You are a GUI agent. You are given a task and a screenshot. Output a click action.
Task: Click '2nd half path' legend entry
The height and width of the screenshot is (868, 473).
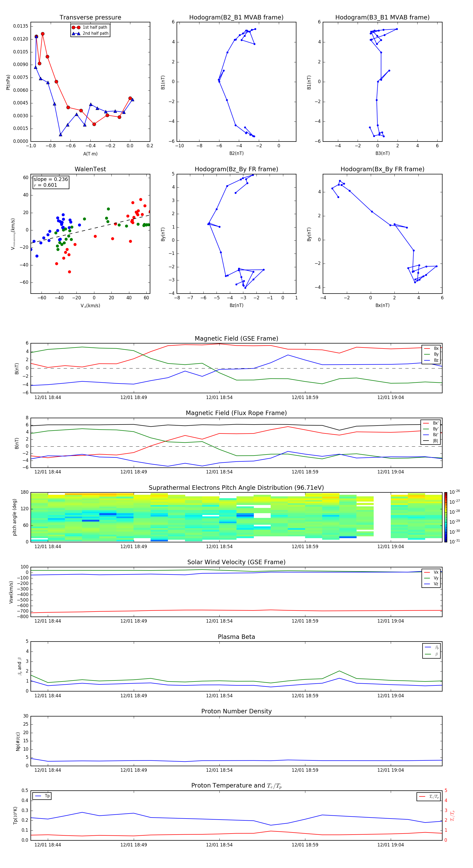[90, 33]
